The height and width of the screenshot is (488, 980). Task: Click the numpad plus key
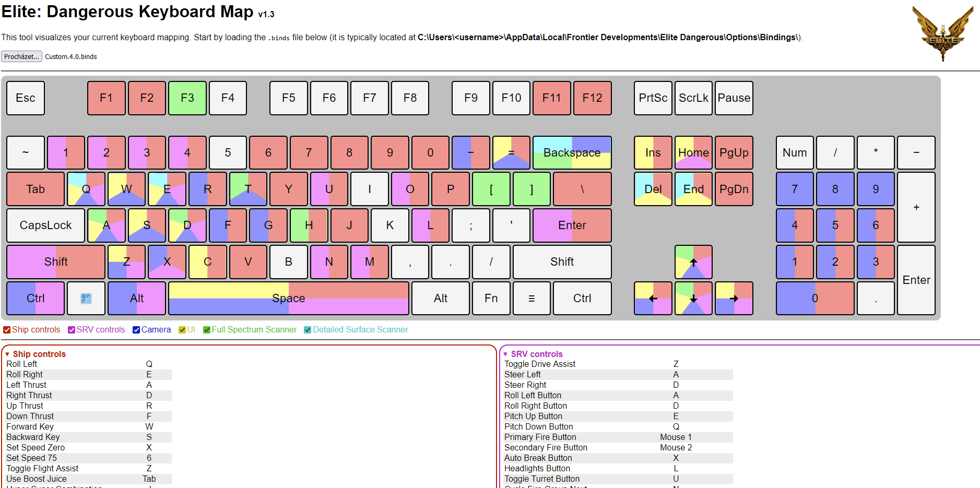tap(916, 207)
